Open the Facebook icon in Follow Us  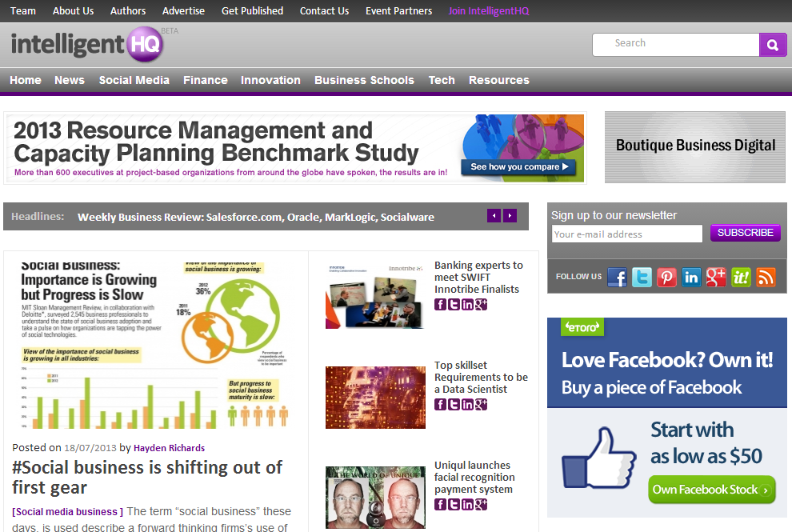617,278
